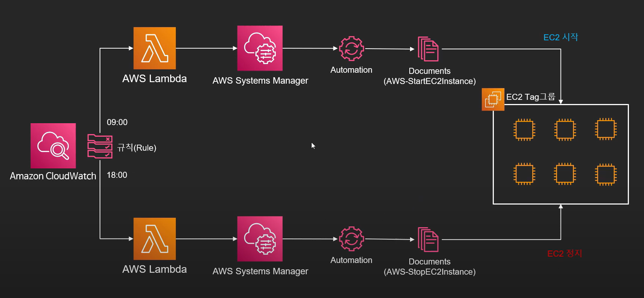
Task: Click the Automation gear icon in the start flow
Action: coord(351,49)
